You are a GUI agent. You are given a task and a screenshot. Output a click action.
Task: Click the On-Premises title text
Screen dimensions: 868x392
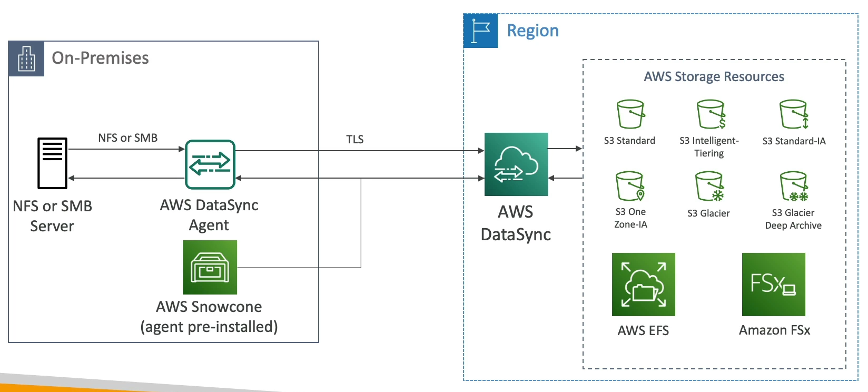coord(100,58)
